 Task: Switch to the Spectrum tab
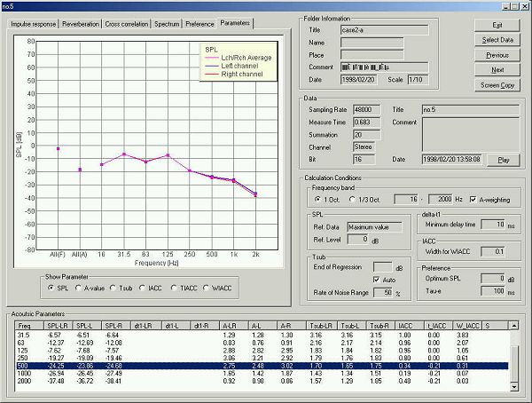coord(167,24)
